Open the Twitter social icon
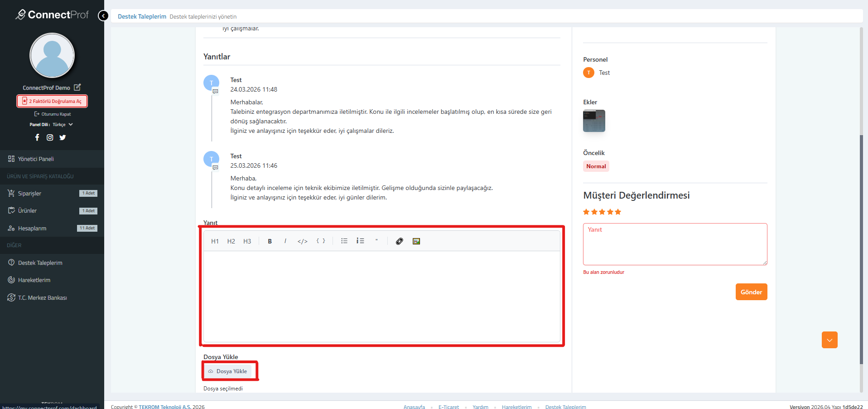Viewport: 868px width, 409px height. [63, 137]
